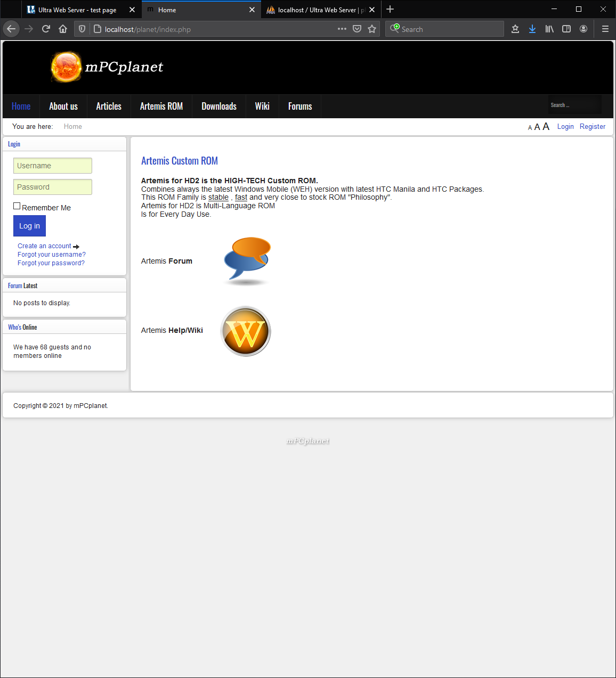The image size is (616, 678).
Task: Open the Forums menu item
Action: (x=300, y=106)
